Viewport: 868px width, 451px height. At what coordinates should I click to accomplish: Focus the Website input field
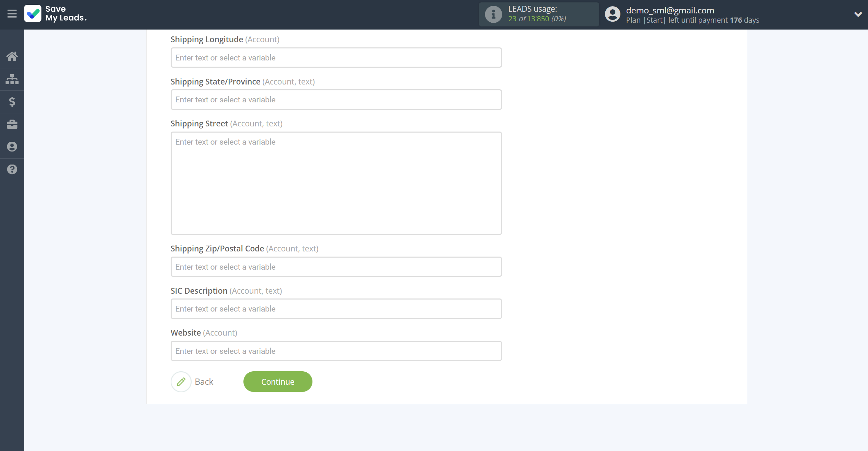click(336, 351)
